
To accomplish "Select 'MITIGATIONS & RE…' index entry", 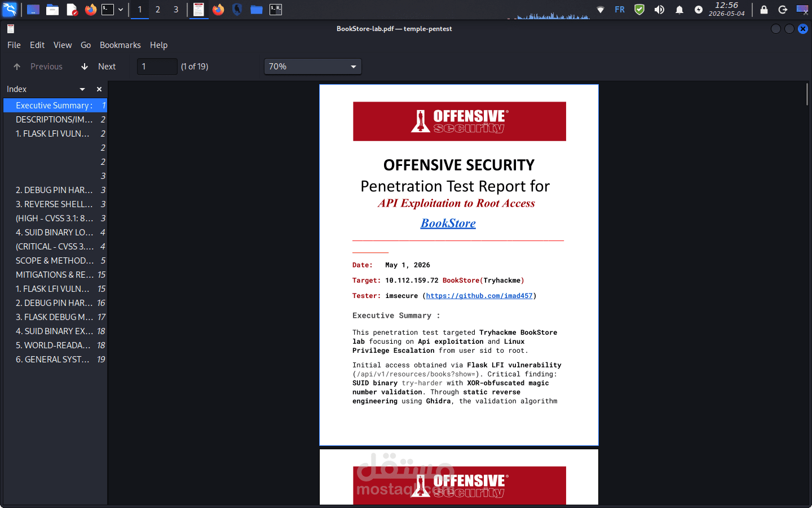I will [x=55, y=275].
